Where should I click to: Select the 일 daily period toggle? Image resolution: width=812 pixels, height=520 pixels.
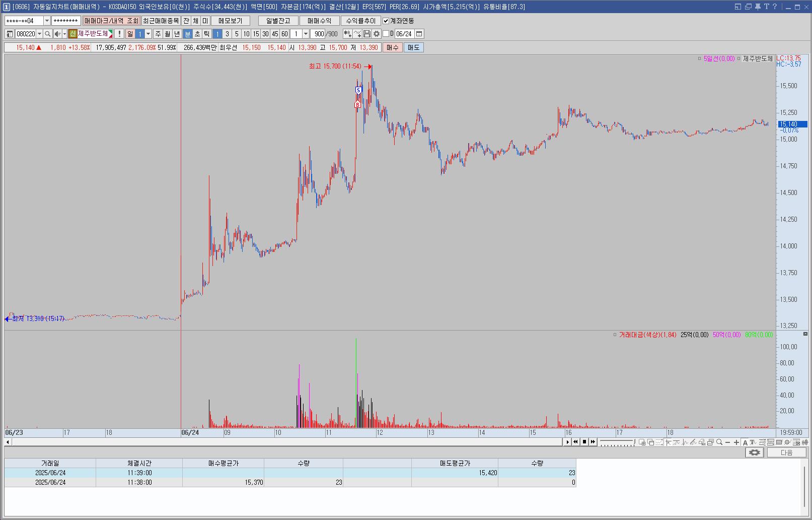pyautogui.click(x=130, y=34)
